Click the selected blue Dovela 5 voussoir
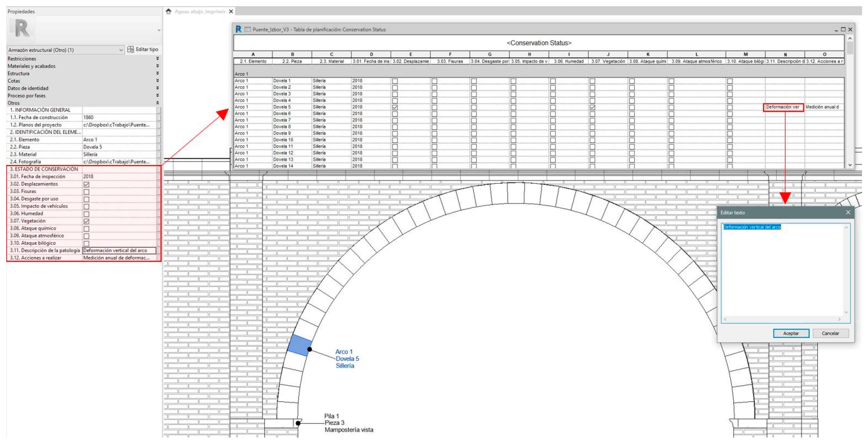 coord(300,345)
